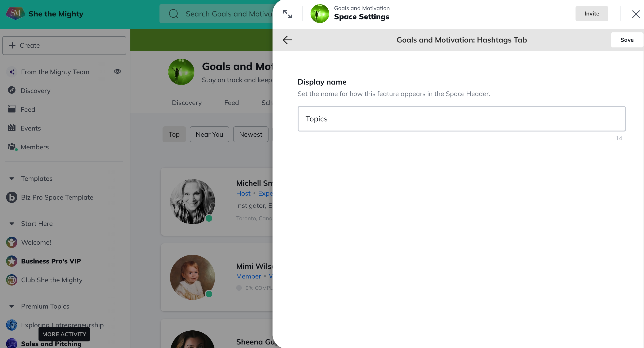This screenshot has height=348, width=644.
Task: Click the search magnifier icon
Action: (x=174, y=14)
